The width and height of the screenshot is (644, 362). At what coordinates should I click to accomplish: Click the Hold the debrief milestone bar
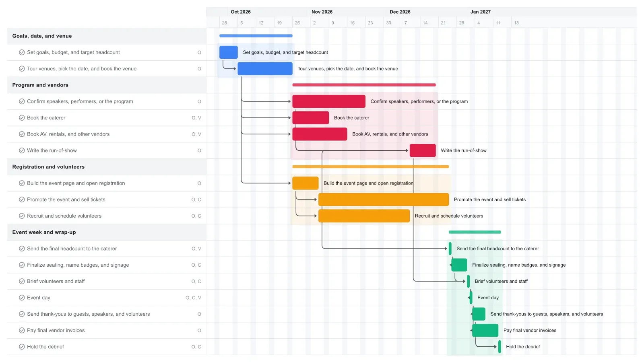[x=500, y=347]
